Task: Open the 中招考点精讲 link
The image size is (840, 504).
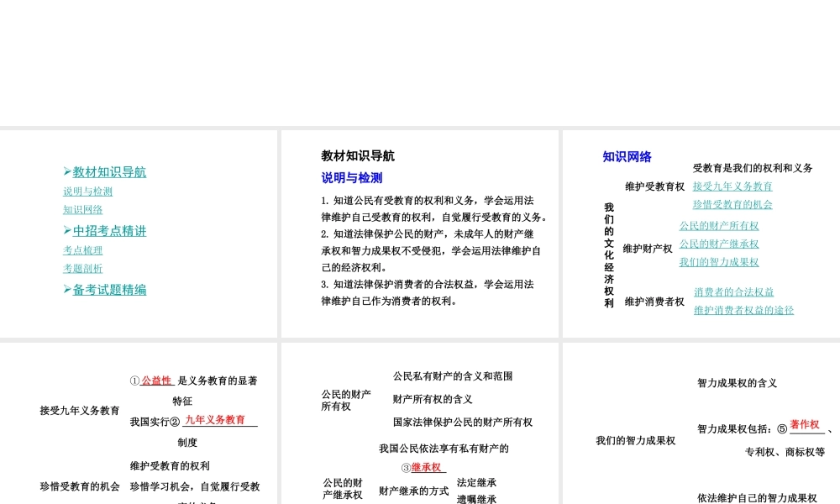Action: pyautogui.click(x=109, y=231)
